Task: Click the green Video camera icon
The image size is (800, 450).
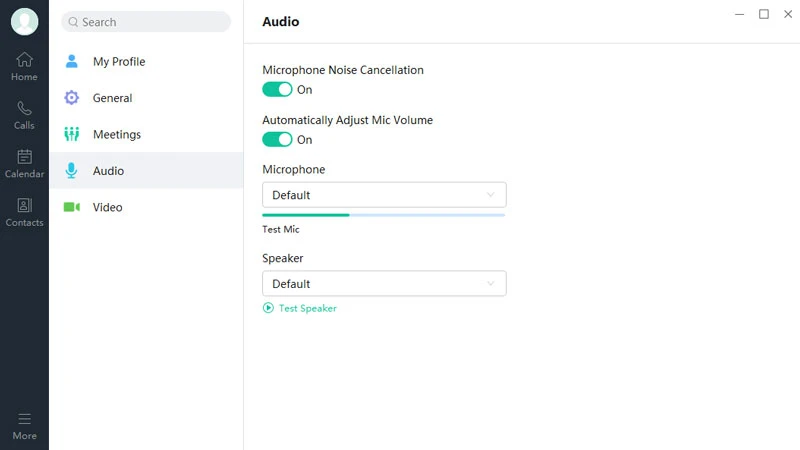Action: [x=71, y=207]
